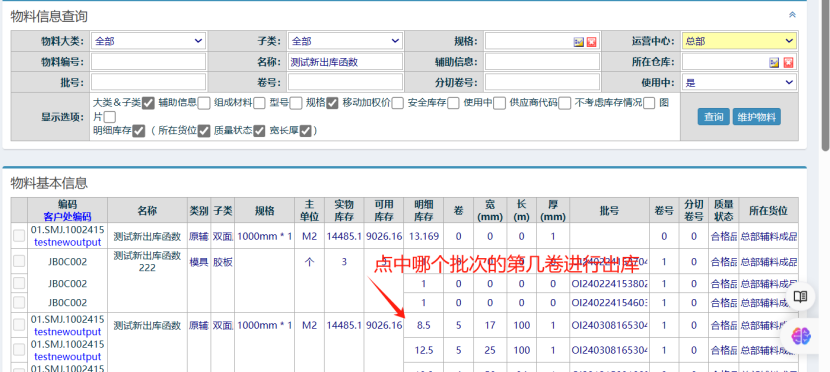This screenshot has width=830, height=372.
Task: Open the 物料大类 dropdown
Action: tap(148, 41)
